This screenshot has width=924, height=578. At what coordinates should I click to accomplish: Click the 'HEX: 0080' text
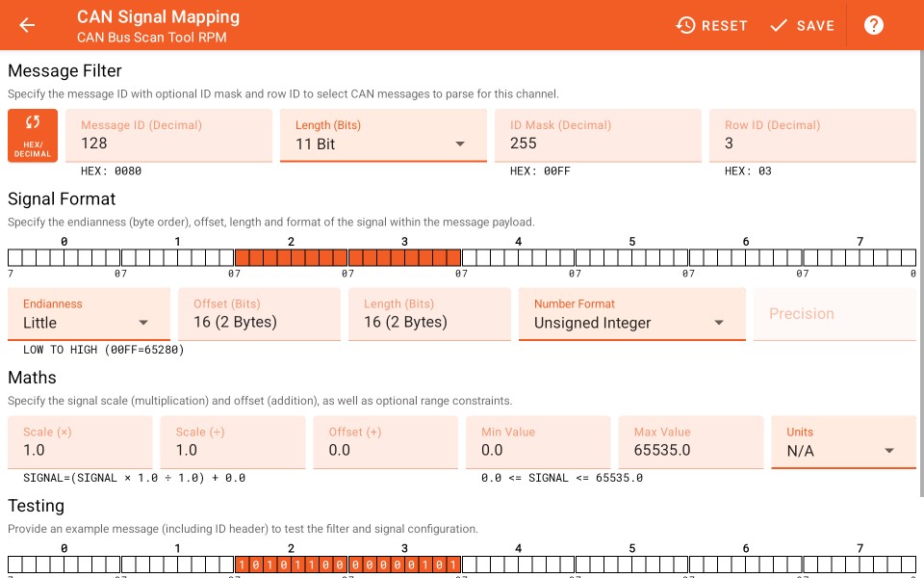point(111,171)
